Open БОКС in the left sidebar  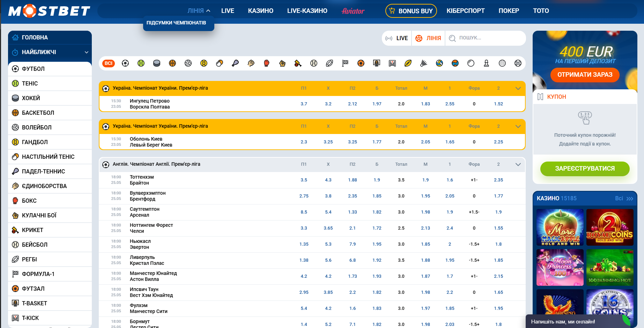point(50,201)
